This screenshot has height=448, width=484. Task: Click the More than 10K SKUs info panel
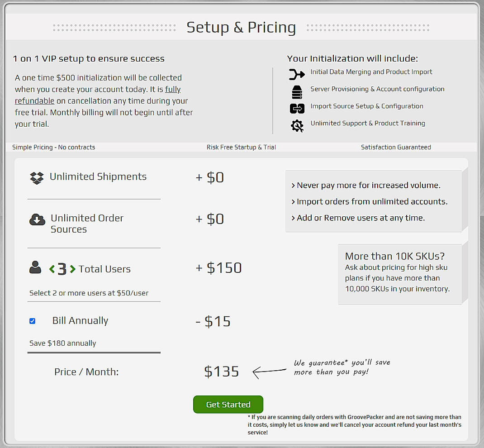401,274
